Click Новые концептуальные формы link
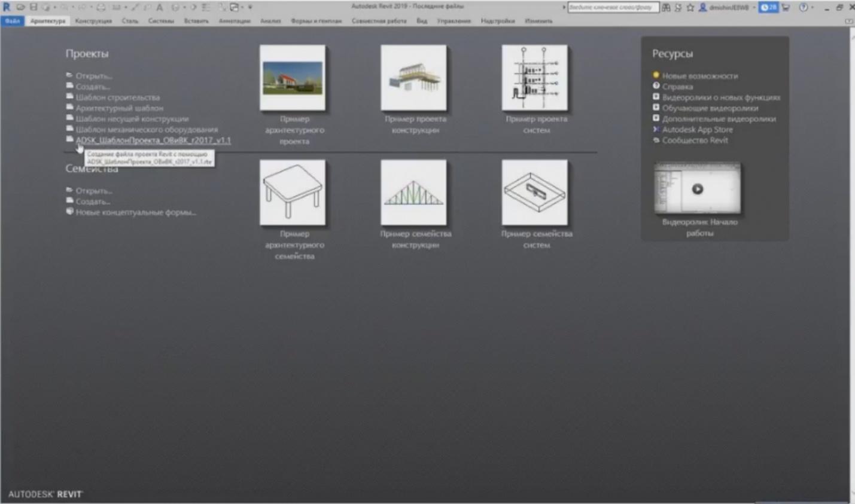 (136, 212)
